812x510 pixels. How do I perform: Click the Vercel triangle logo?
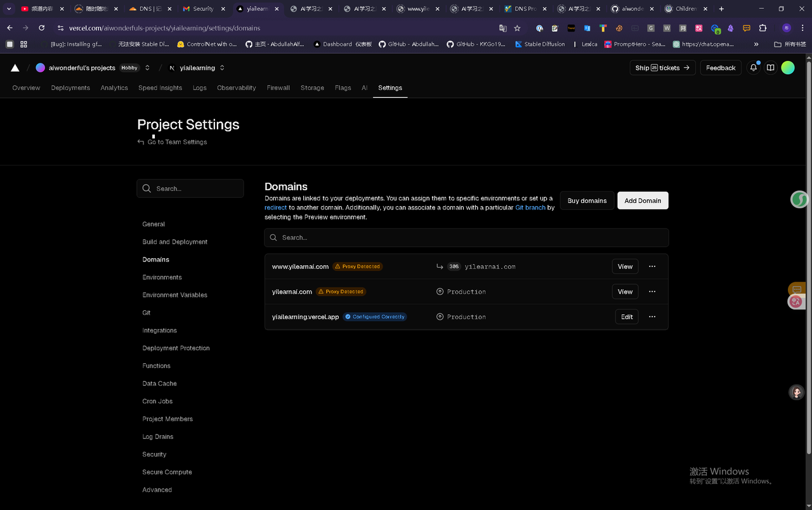click(15, 68)
